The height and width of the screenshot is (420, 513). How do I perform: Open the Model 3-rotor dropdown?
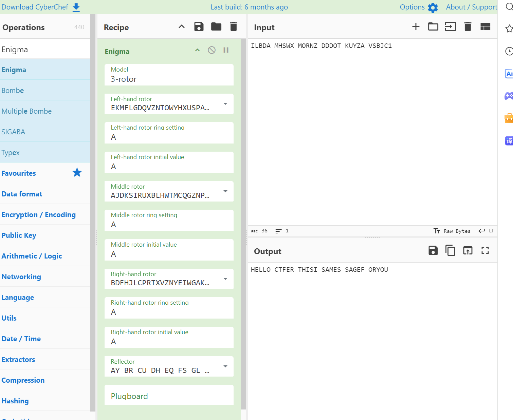point(169,75)
